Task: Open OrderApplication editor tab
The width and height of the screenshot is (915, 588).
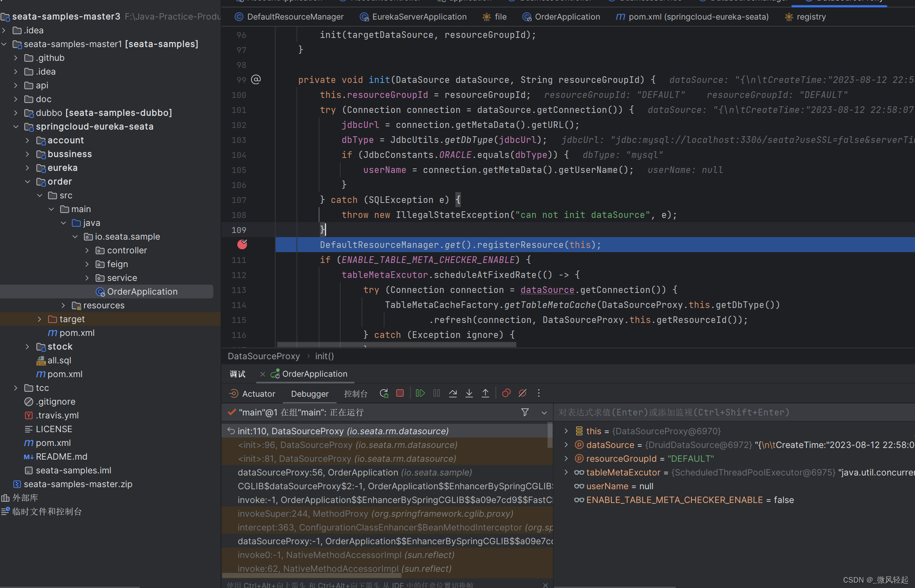Action: 561,17
